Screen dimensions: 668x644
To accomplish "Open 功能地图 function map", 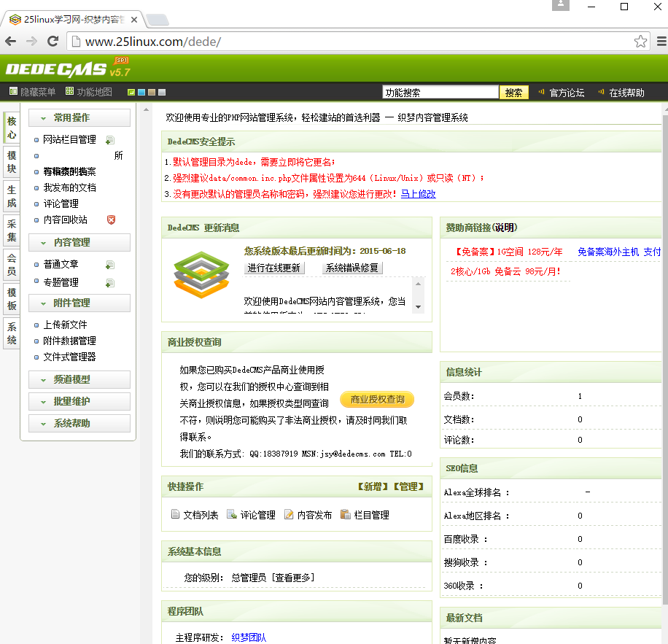I will coord(89,92).
